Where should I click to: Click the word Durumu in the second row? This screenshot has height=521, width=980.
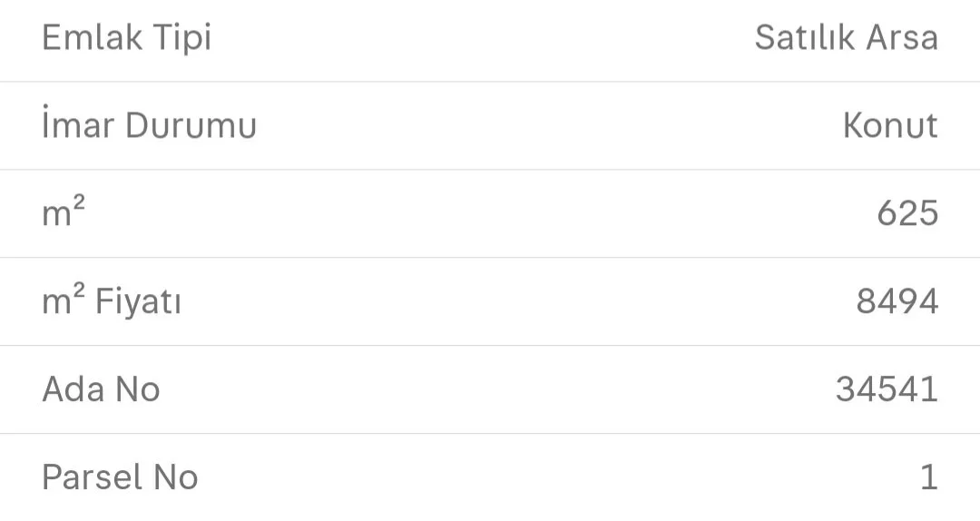[x=191, y=125]
